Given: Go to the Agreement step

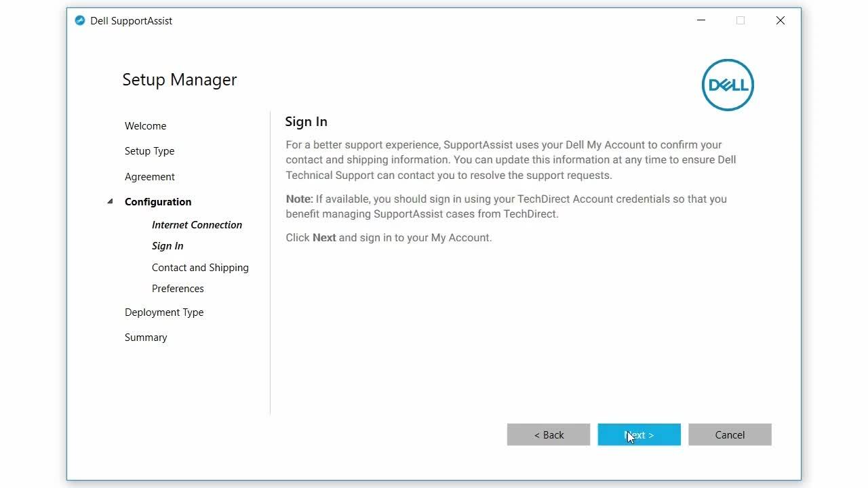Looking at the screenshot, I should [149, 177].
